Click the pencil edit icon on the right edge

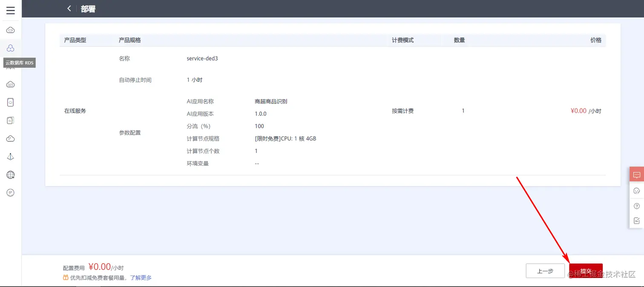pyautogui.click(x=637, y=221)
